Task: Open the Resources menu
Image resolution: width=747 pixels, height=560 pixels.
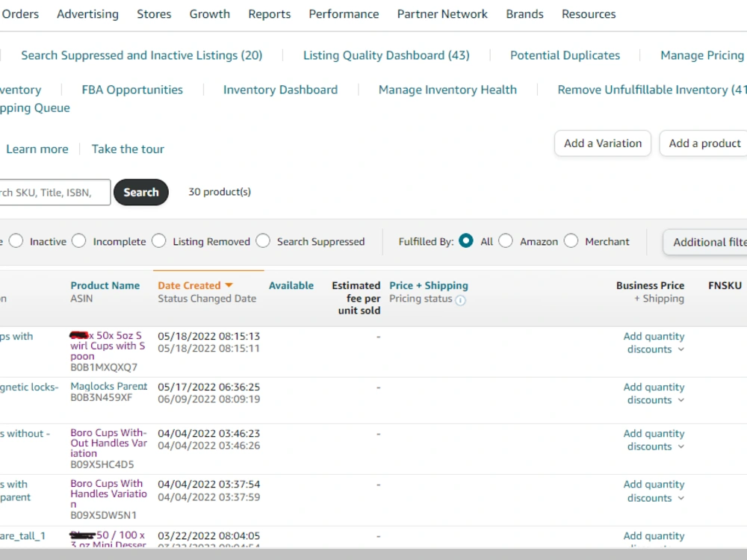Action: [x=589, y=14]
